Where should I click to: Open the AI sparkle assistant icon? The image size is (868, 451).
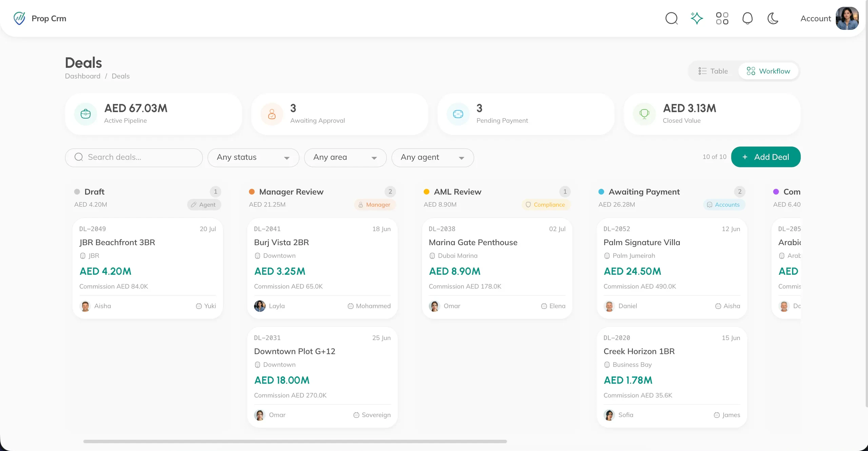(697, 18)
